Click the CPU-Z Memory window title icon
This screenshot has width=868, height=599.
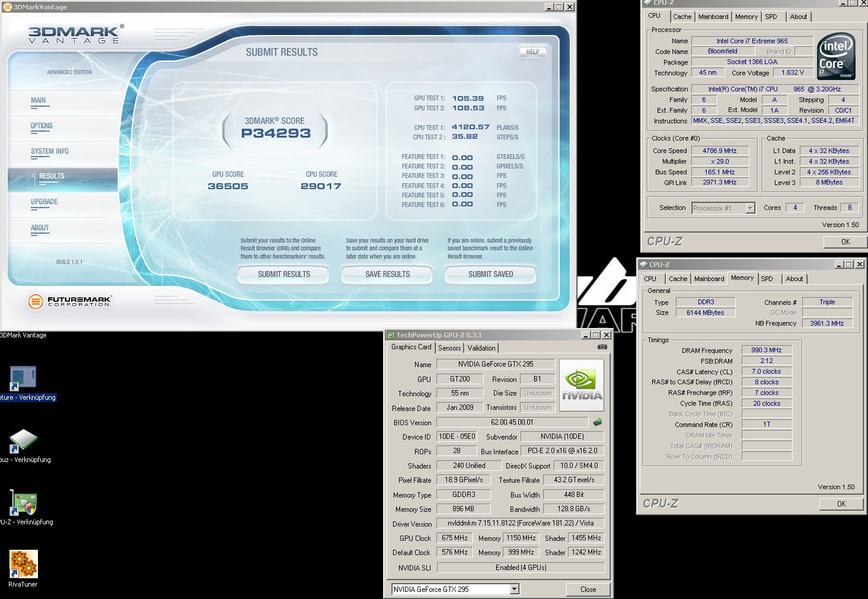coord(643,265)
